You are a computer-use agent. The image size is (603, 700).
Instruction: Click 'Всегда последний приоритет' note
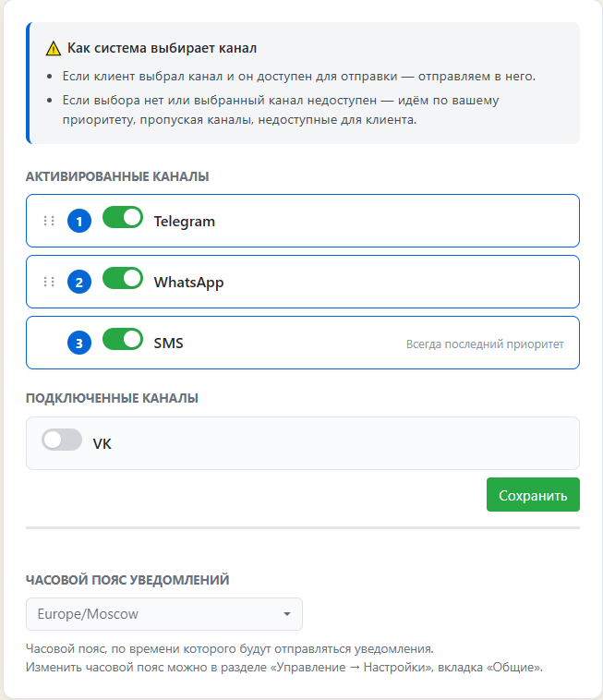click(485, 344)
